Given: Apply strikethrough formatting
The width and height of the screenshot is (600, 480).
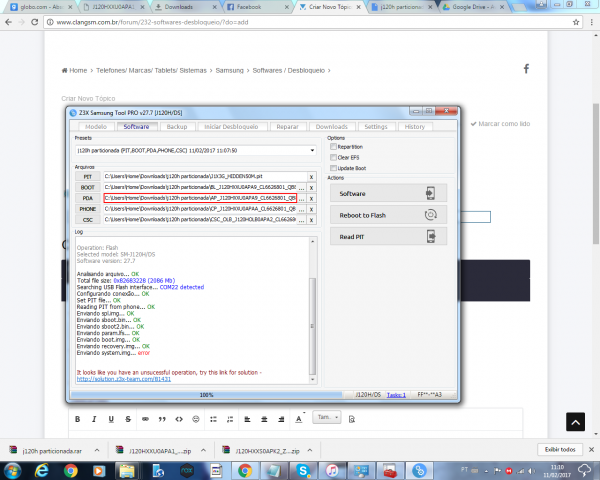Looking at the screenshot, I should click(x=128, y=419).
